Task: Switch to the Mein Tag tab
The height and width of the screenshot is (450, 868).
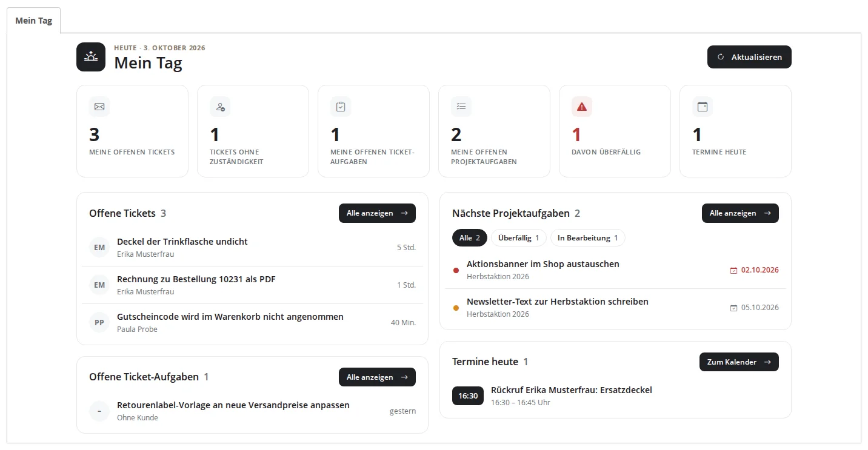Action: pyautogui.click(x=34, y=20)
